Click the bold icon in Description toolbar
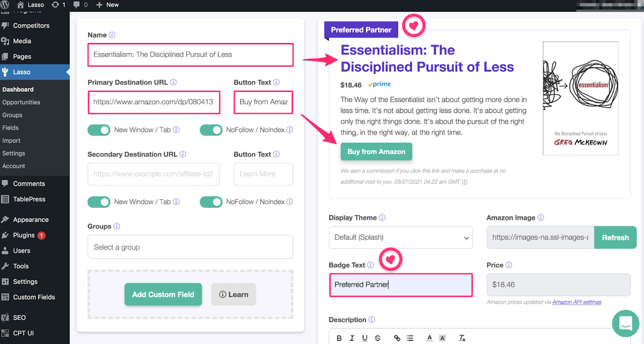Image resolution: width=644 pixels, height=344 pixels. (339, 338)
